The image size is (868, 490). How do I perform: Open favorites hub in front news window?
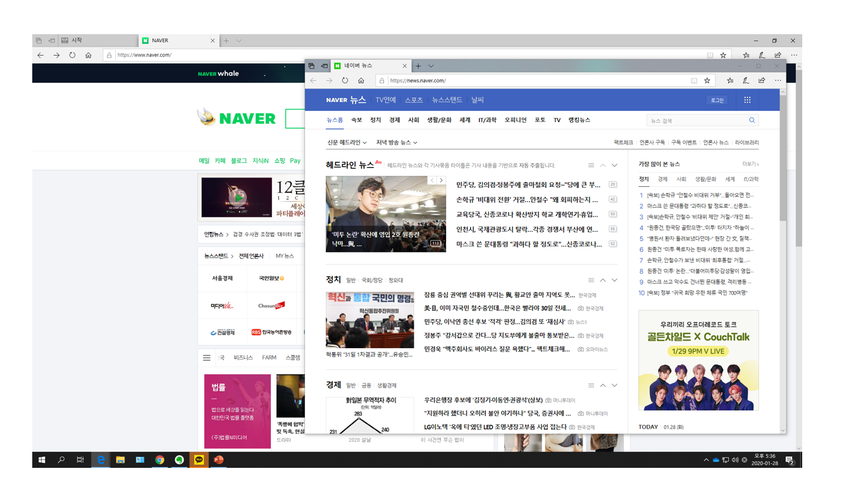[x=730, y=80]
